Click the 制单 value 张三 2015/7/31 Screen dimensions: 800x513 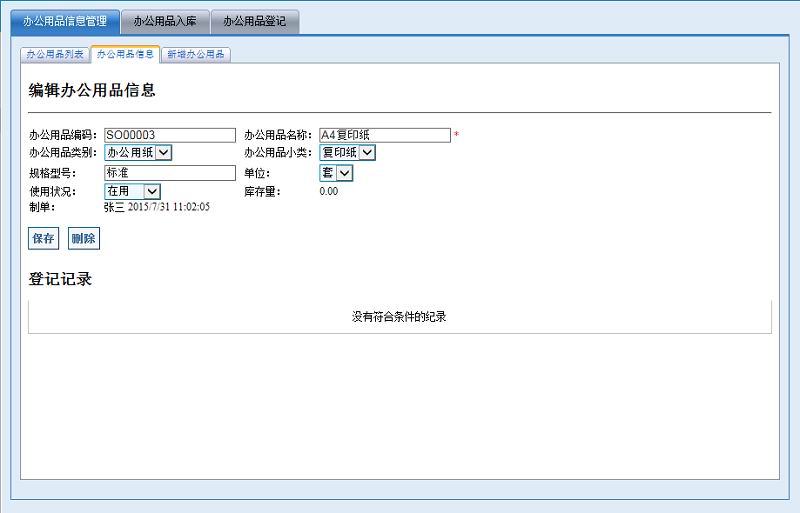tap(157, 207)
